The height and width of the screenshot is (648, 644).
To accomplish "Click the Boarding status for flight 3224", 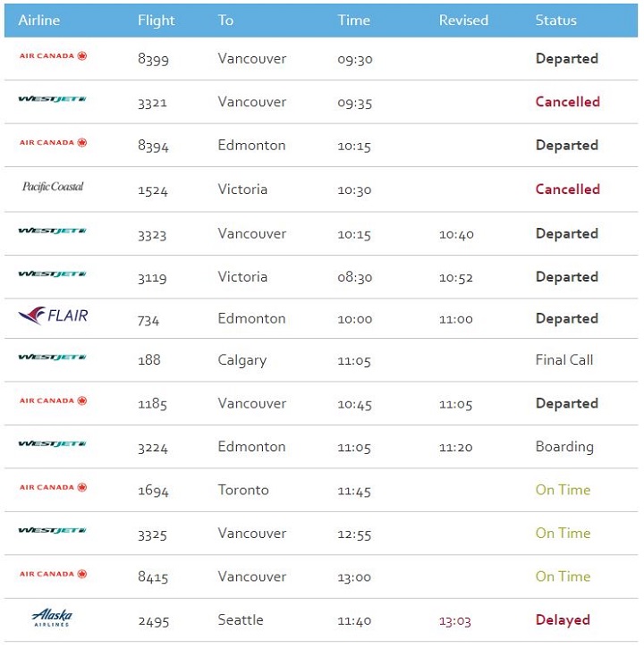I will (563, 447).
